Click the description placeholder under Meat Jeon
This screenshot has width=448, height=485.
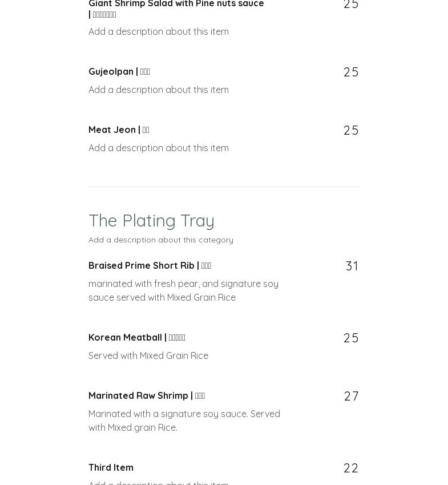158,148
